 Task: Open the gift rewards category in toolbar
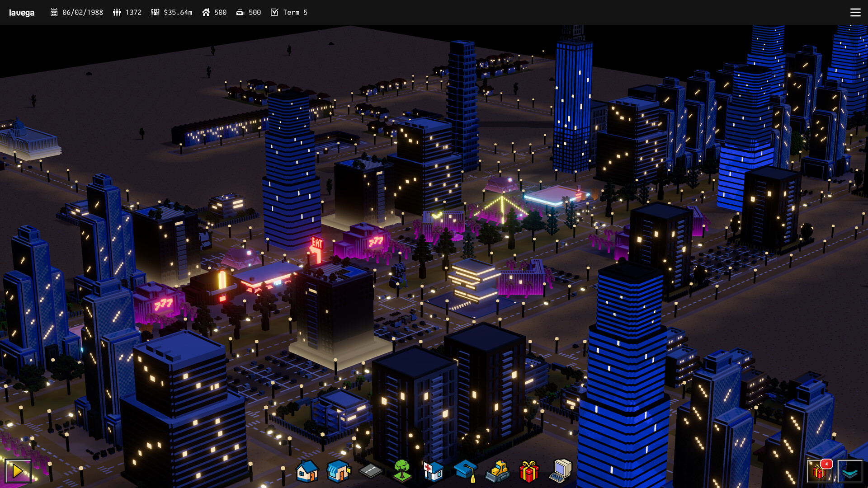529,471
